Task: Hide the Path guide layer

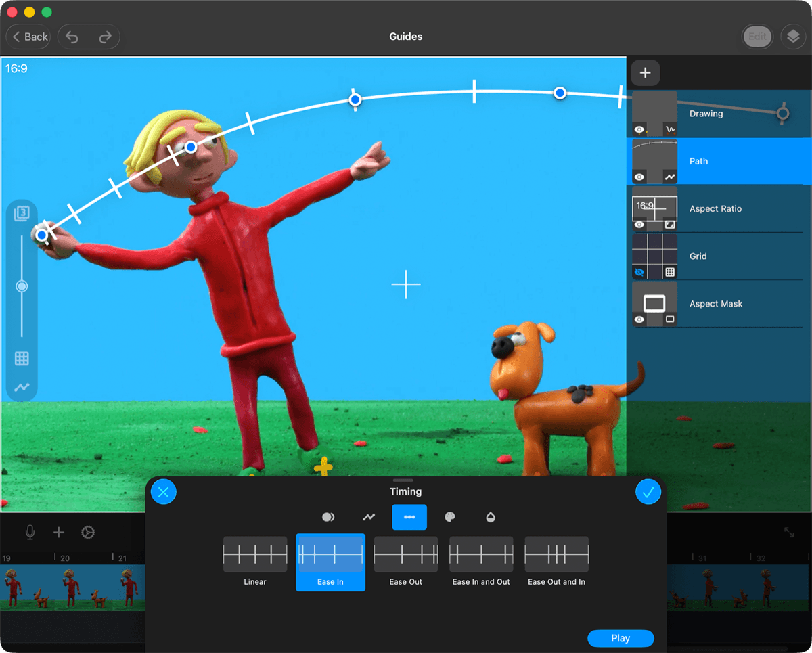Action: 639,177
